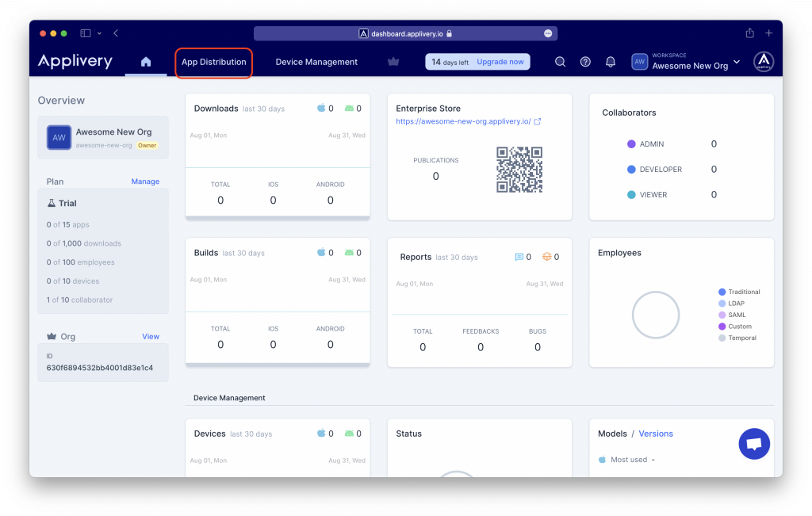Screen dimensions: 812x516
Task: Click the Owner badge
Action: pos(147,145)
